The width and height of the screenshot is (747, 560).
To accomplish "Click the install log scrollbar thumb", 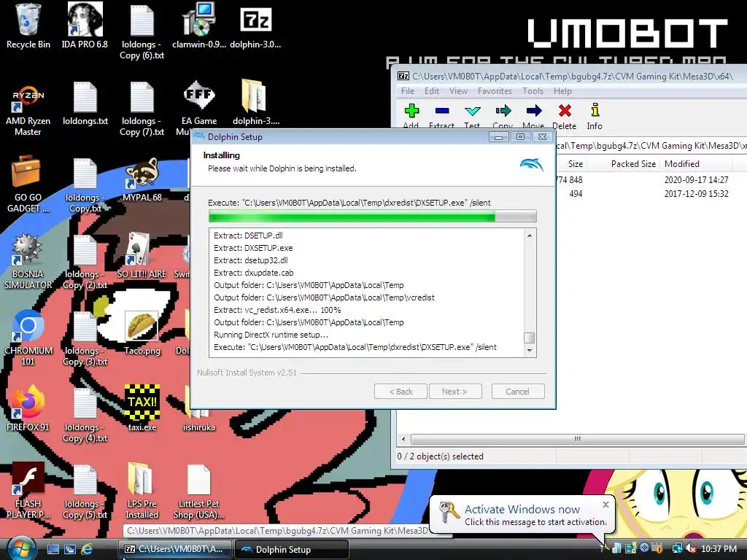I will [530, 338].
